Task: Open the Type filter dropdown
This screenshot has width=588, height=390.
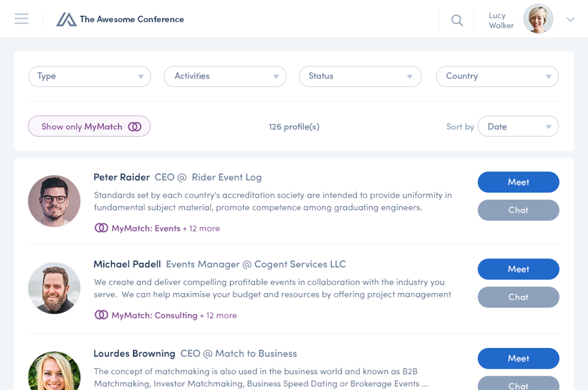Action: coord(90,77)
